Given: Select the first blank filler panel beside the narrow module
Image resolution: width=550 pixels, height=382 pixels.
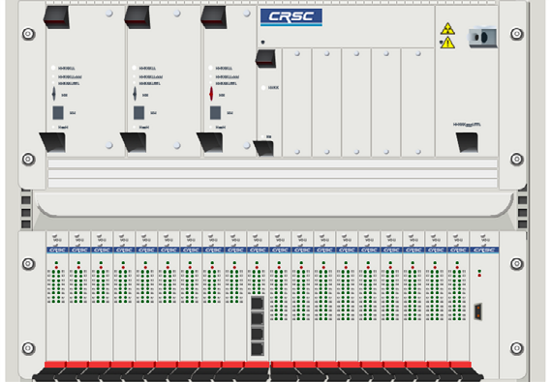Looking at the screenshot, I should click(x=297, y=102).
